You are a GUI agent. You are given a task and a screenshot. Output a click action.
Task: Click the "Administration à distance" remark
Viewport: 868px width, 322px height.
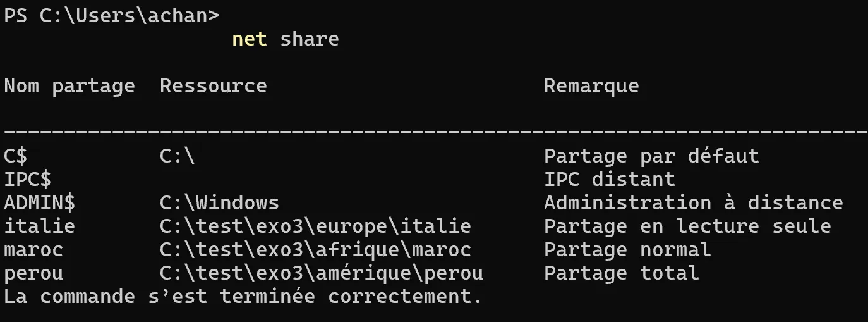click(693, 202)
